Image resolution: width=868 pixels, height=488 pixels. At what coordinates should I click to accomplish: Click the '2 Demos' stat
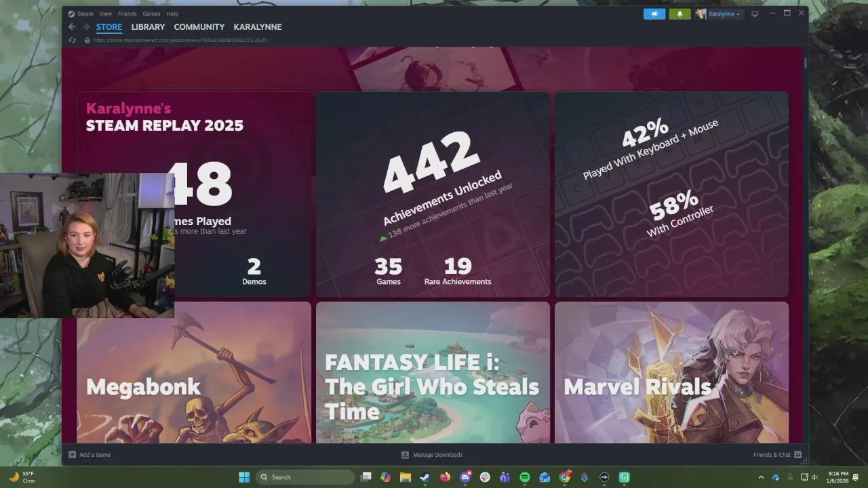coord(254,271)
